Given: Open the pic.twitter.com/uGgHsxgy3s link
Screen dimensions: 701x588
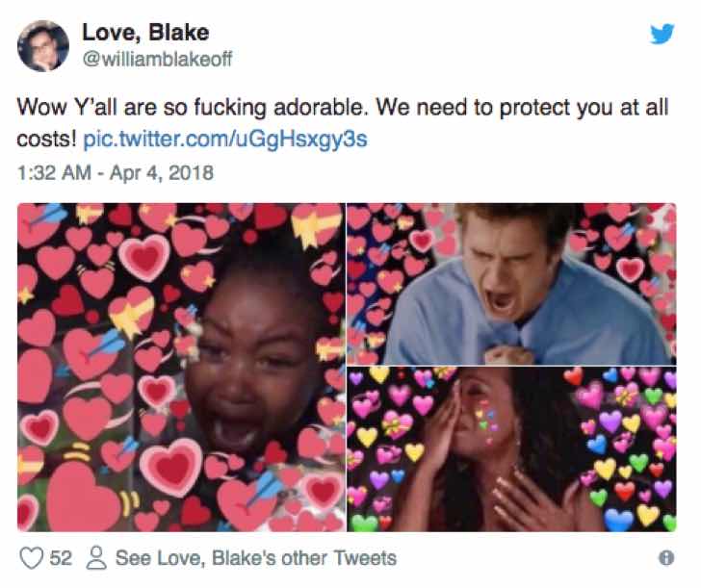Looking at the screenshot, I should [225, 139].
